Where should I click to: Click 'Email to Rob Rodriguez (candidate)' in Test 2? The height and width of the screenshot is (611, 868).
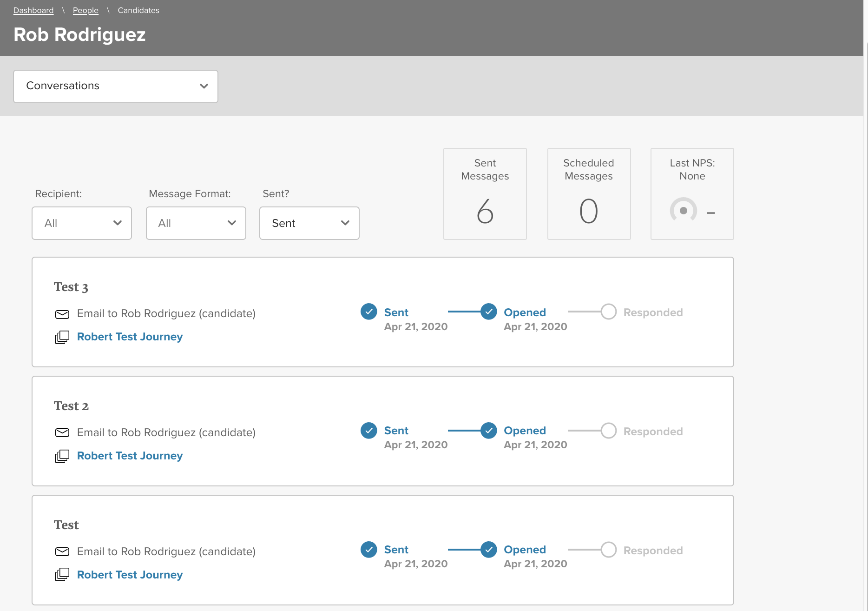pos(166,432)
